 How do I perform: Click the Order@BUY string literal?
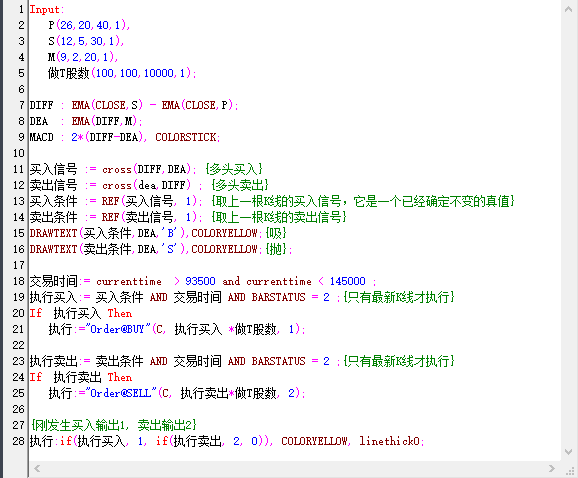click(x=118, y=329)
